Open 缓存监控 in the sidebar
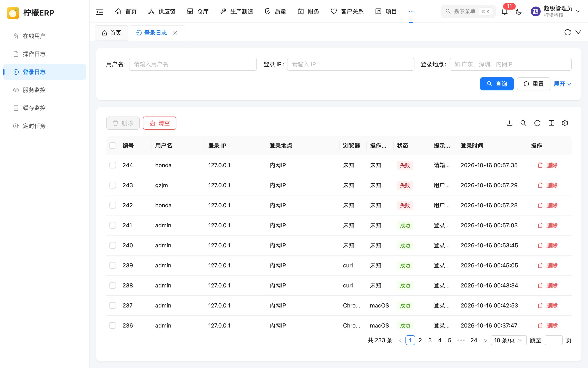 point(45,108)
